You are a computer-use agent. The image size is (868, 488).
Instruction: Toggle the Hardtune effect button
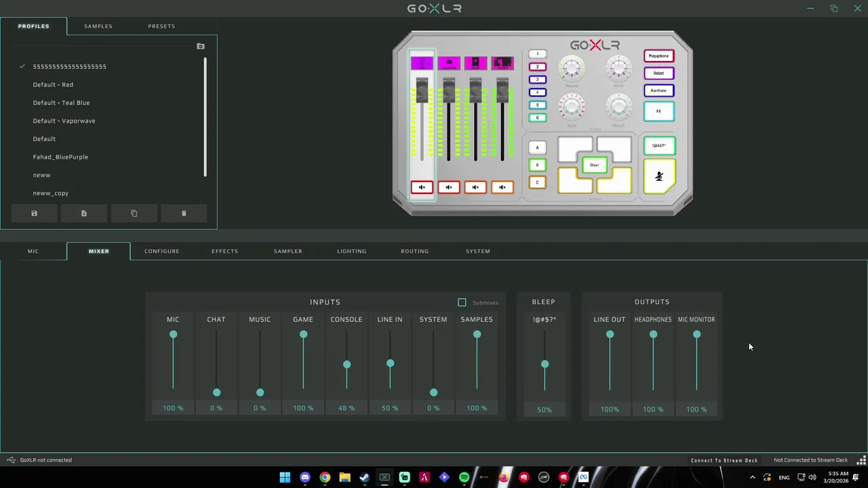658,90
